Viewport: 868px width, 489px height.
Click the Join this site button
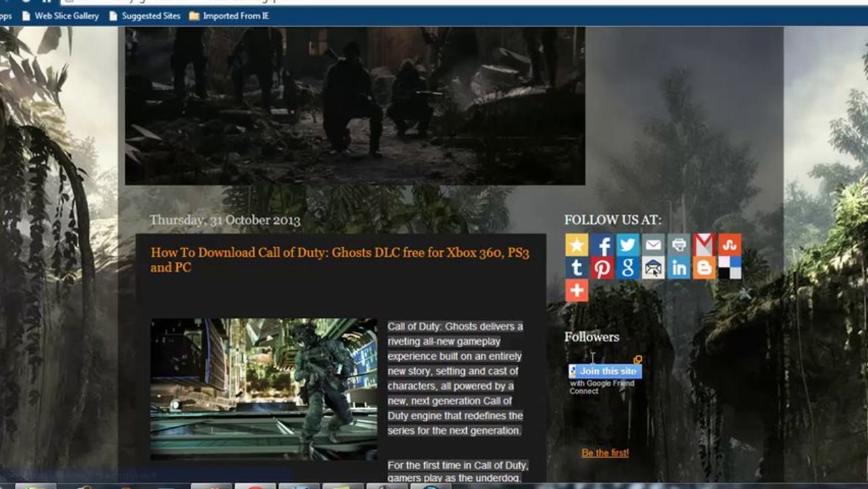(605, 371)
